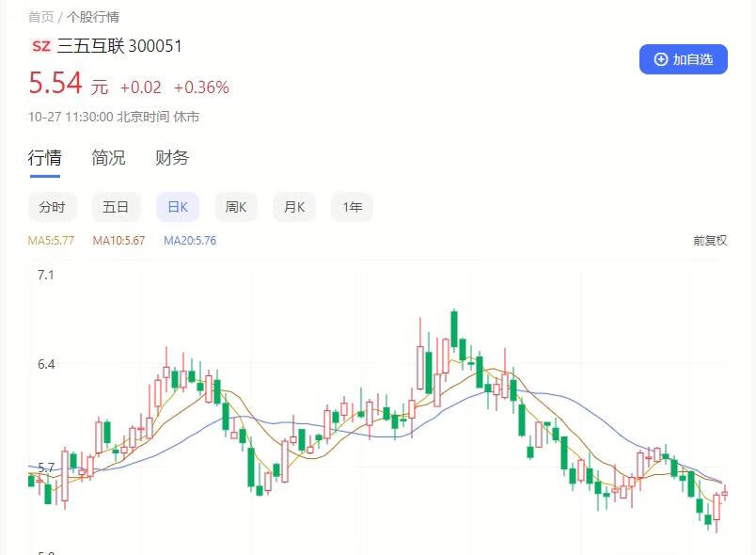This screenshot has width=756, height=555.
Task: Click the stock name 三五互联 300051
Action: tap(119, 46)
